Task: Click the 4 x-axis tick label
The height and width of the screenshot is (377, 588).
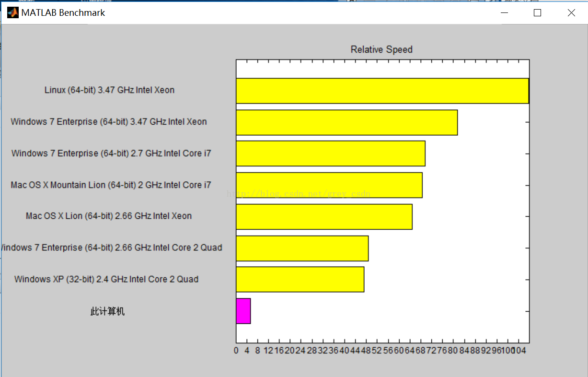Action: tap(247, 351)
